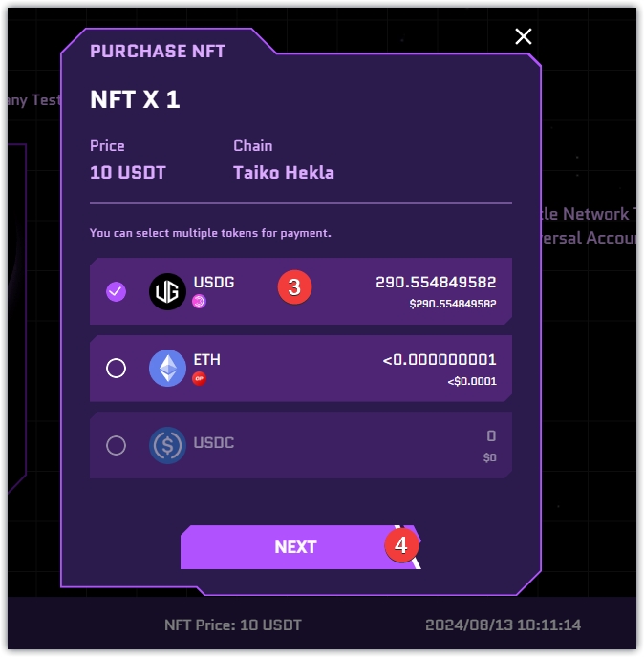Click the red number 4 annotation marker
Viewport: 644px width, 657px height.
(401, 545)
